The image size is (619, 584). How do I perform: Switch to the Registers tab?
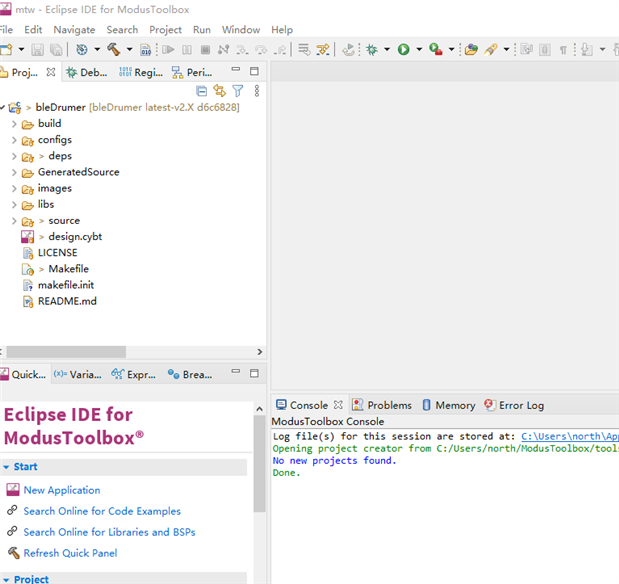coord(141,72)
